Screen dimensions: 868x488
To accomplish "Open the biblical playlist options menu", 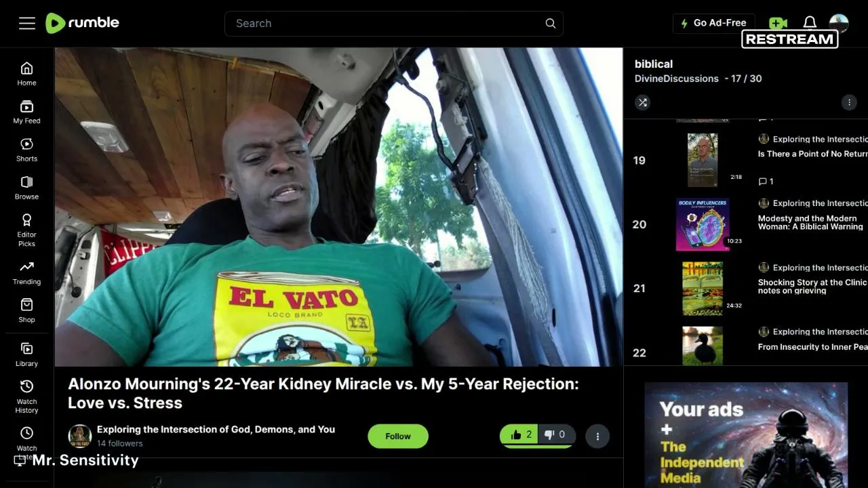I will (x=849, y=102).
